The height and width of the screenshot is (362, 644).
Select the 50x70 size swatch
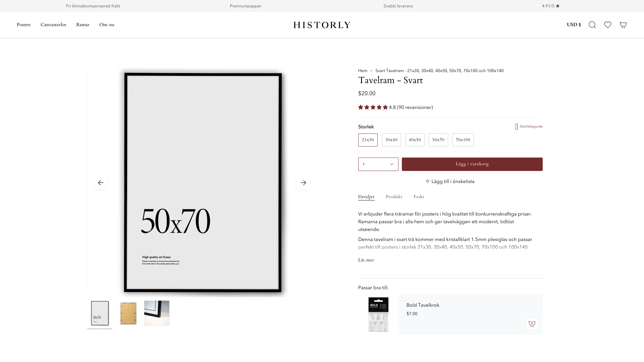pyautogui.click(x=438, y=140)
